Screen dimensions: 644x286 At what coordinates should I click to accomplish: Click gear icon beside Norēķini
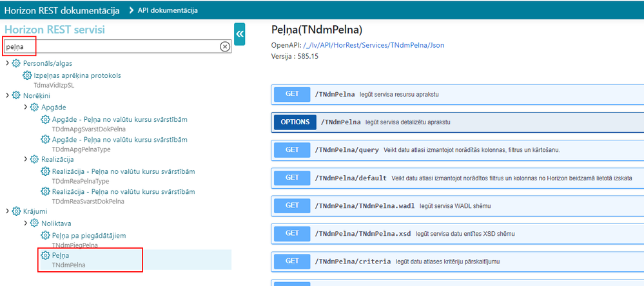coord(16,95)
